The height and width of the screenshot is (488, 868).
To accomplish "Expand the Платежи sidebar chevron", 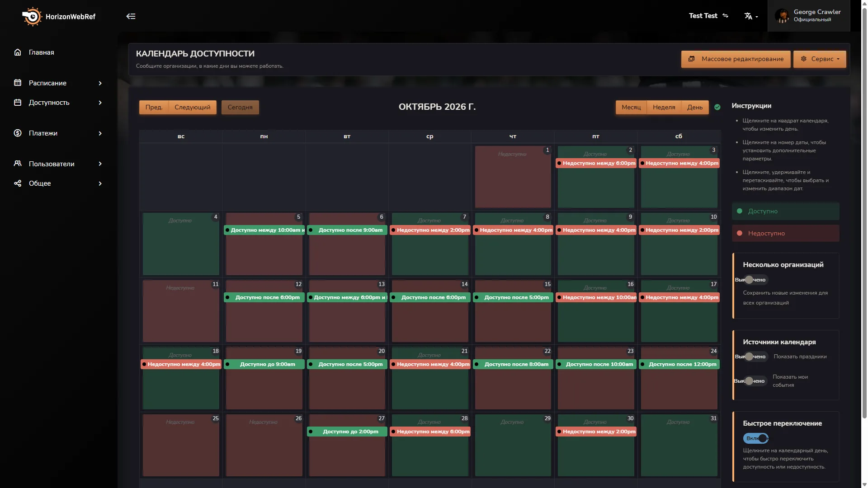I will tap(100, 133).
